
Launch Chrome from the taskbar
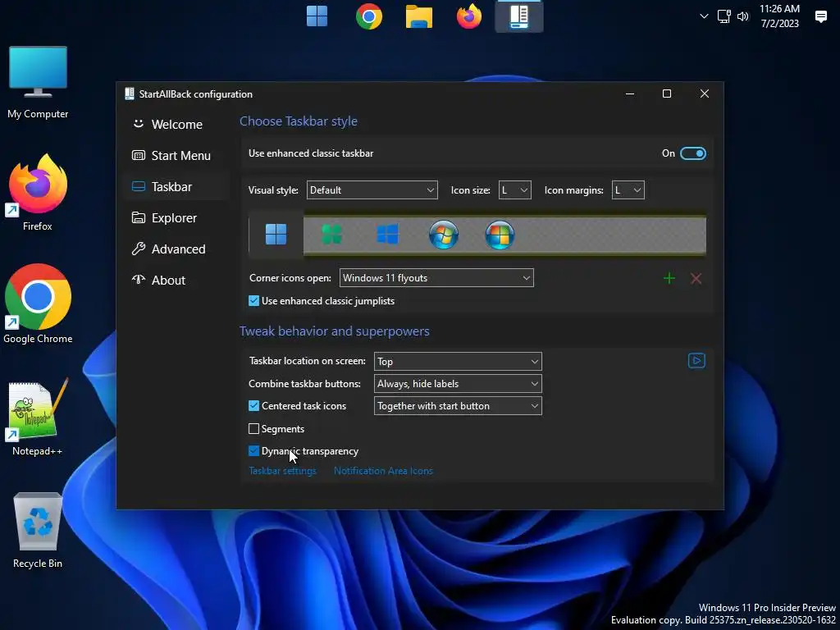tap(368, 16)
